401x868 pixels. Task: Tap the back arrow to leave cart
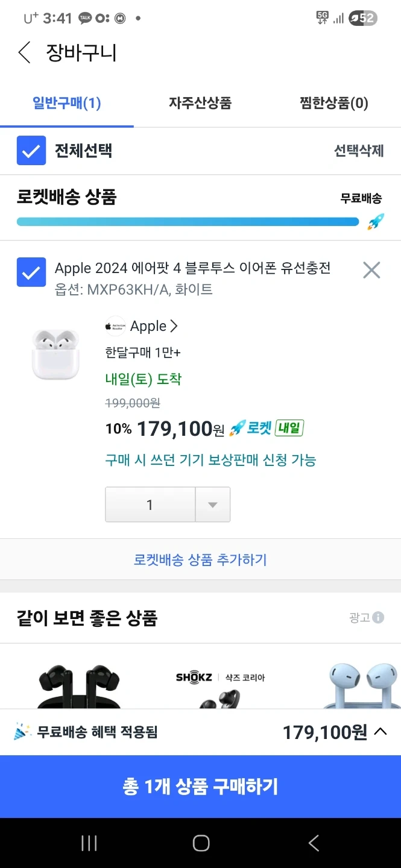point(24,52)
